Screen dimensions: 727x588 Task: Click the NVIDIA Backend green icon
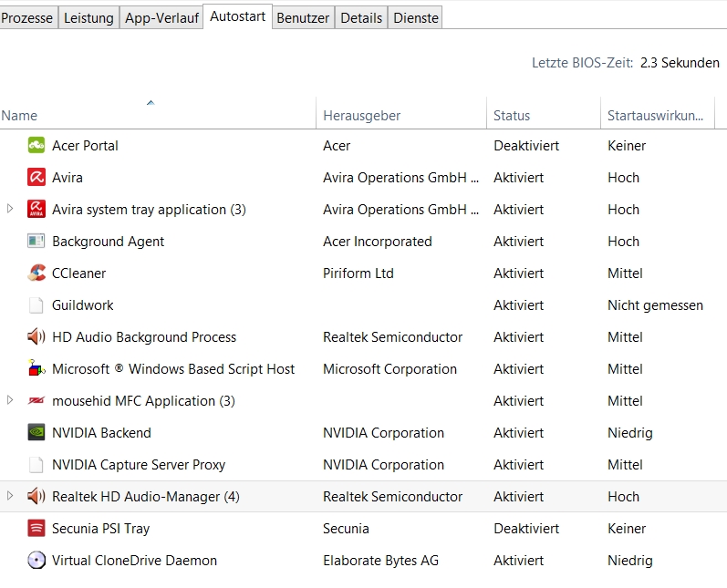click(x=36, y=432)
